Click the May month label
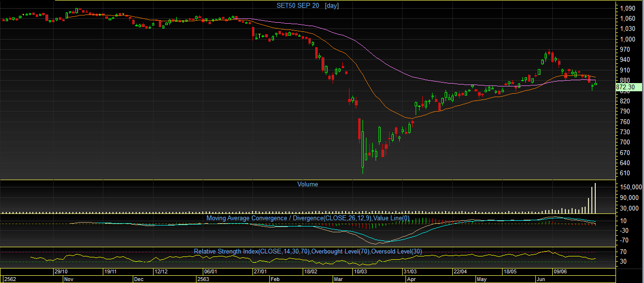The width and height of the screenshot is (644, 283). (x=482, y=279)
